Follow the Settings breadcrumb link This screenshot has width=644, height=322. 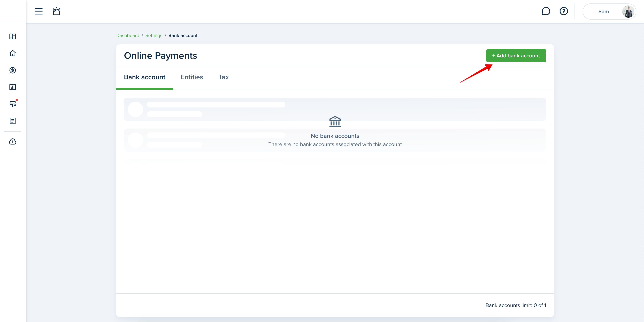click(154, 36)
